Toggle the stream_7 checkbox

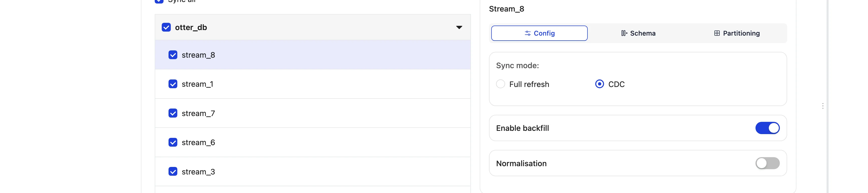(x=173, y=113)
